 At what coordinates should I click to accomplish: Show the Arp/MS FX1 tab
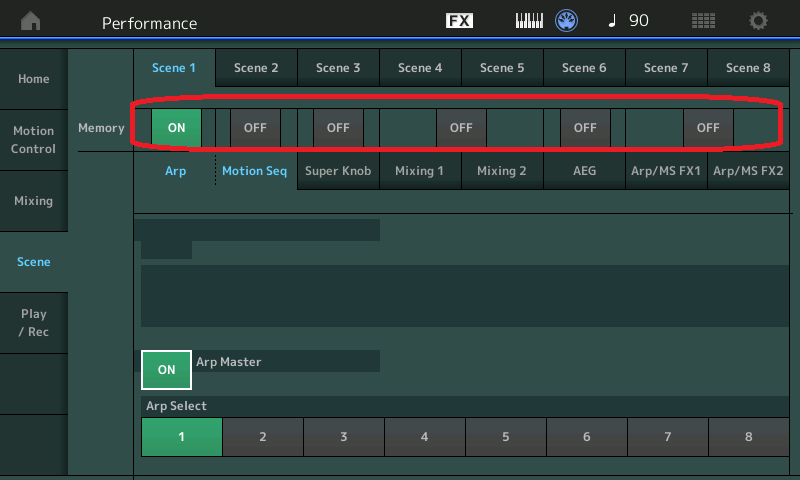(666, 171)
